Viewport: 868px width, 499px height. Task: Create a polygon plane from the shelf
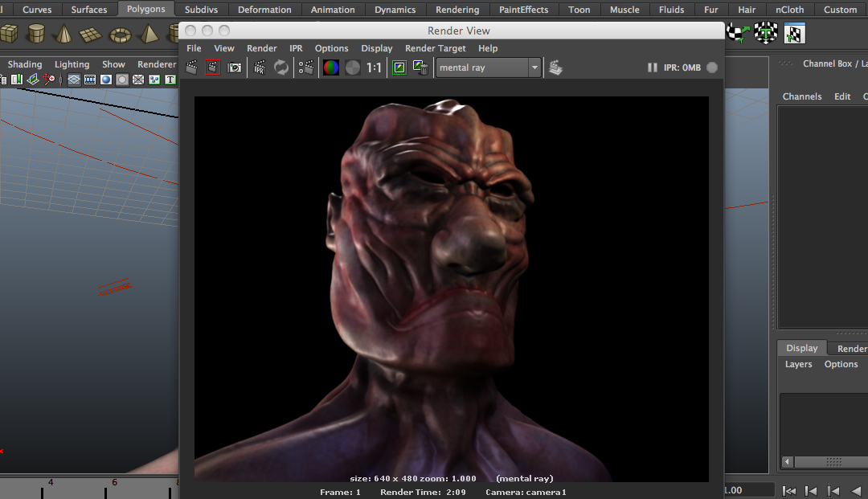[x=91, y=35]
